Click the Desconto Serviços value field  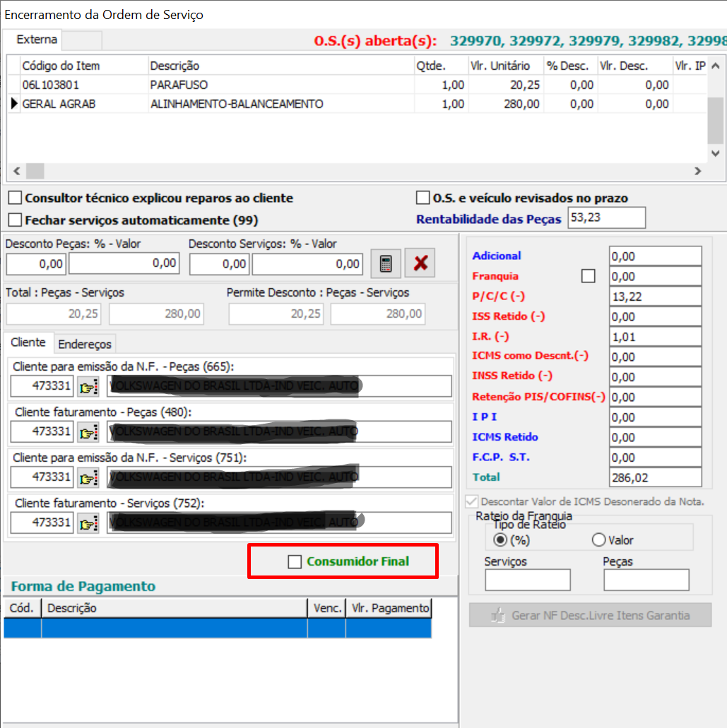[x=307, y=264]
